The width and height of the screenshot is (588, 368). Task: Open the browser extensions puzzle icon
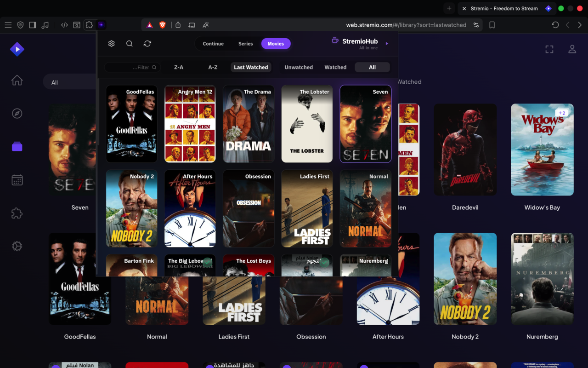point(89,25)
